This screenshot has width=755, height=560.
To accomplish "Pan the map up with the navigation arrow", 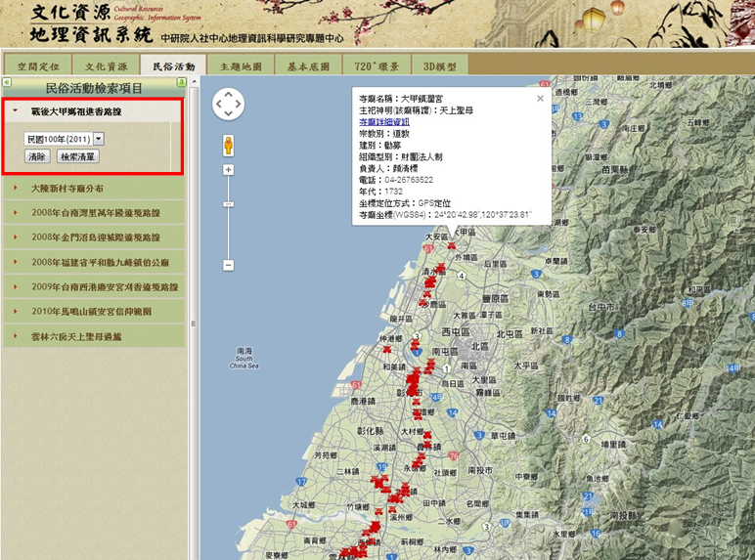I will (x=228, y=93).
